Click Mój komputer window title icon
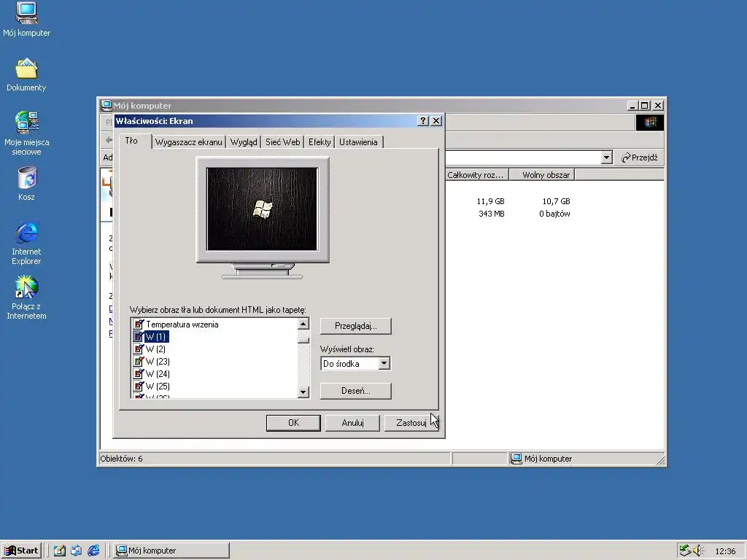747x560 pixels. [x=106, y=105]
